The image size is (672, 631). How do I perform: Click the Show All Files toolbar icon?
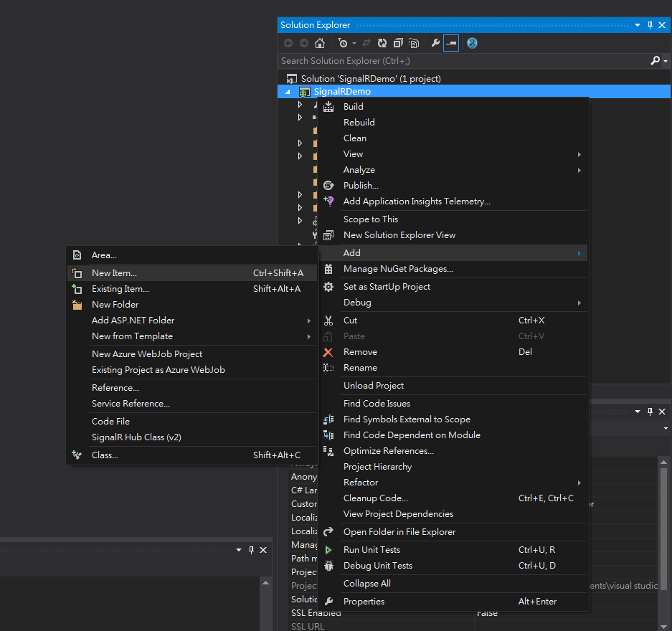[x=414, y=43]
